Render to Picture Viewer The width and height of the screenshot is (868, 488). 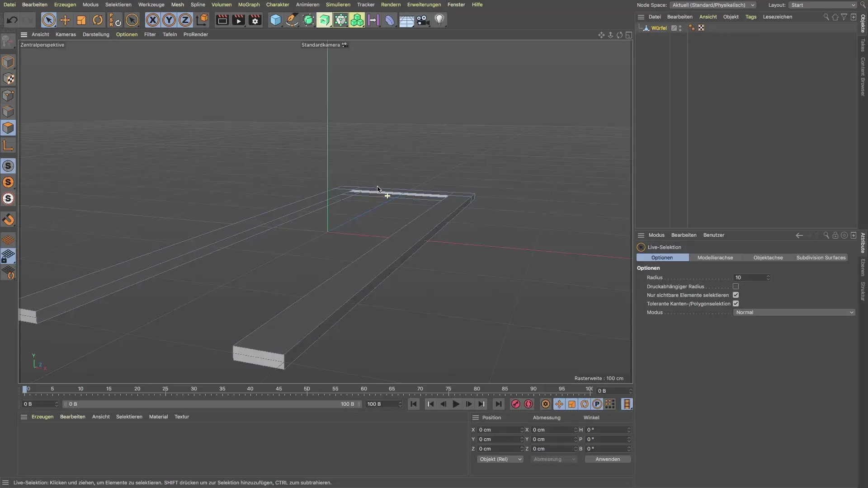pyautogui.click(x=238, y=20)
